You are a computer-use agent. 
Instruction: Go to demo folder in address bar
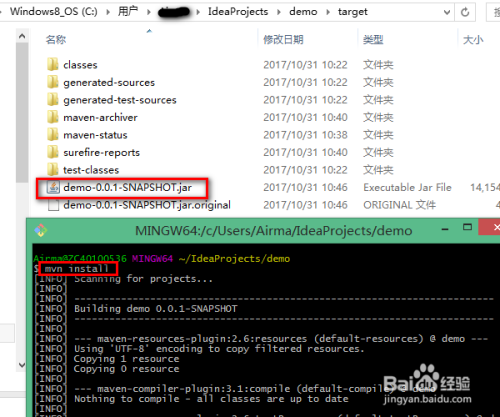(303, 12)
